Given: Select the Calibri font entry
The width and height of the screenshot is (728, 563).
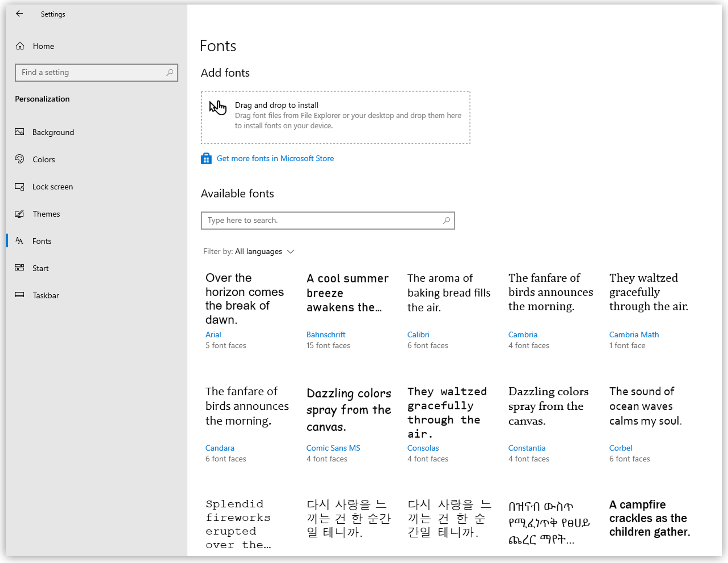Looking at the screenshot, I should click(451, 309).
